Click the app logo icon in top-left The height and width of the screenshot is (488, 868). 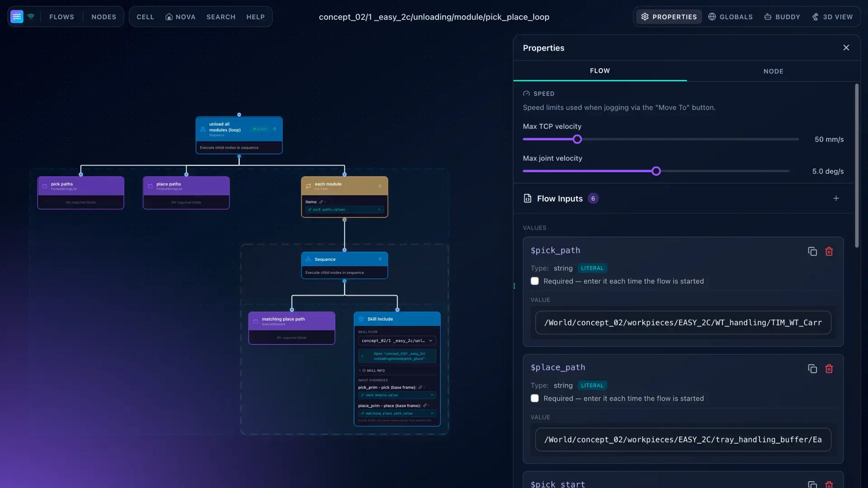pos(17,17)
